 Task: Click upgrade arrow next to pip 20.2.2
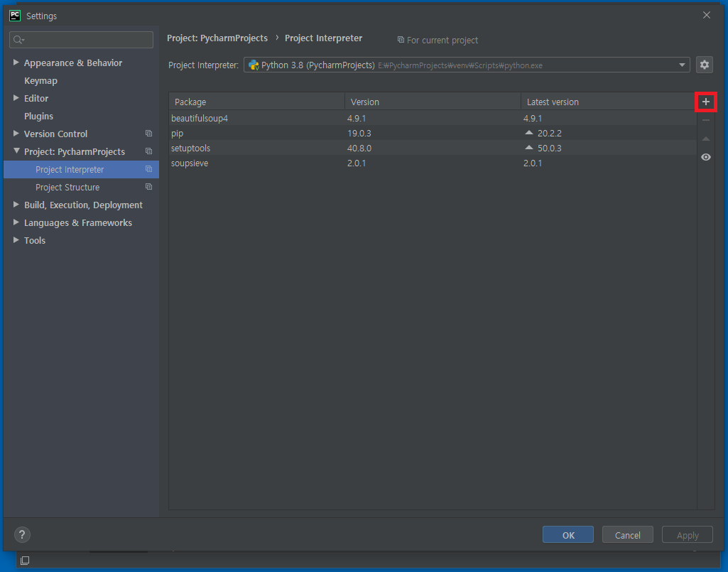pyautogui.click(x=529, y=133)
